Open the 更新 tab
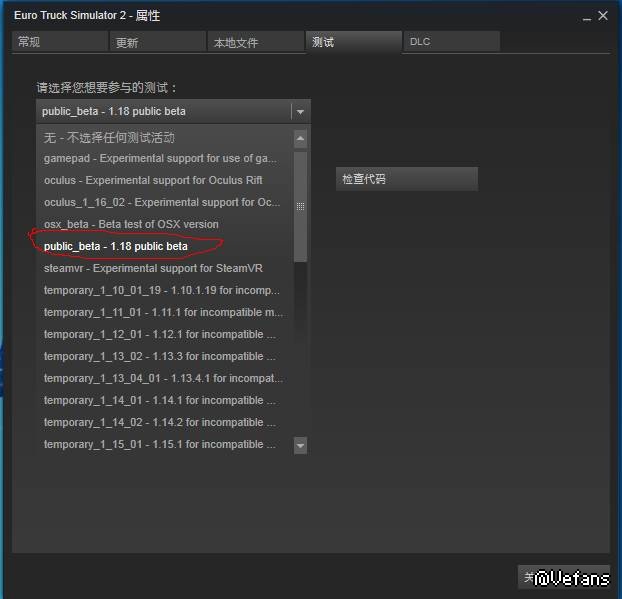Image resolution: width=622 pixels, height=599 pixels. 158,42
